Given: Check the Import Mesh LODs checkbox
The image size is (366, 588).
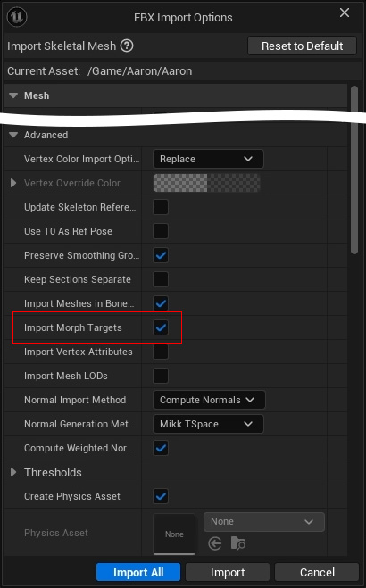Looking at the screenshot, I should tap(161, 376).
